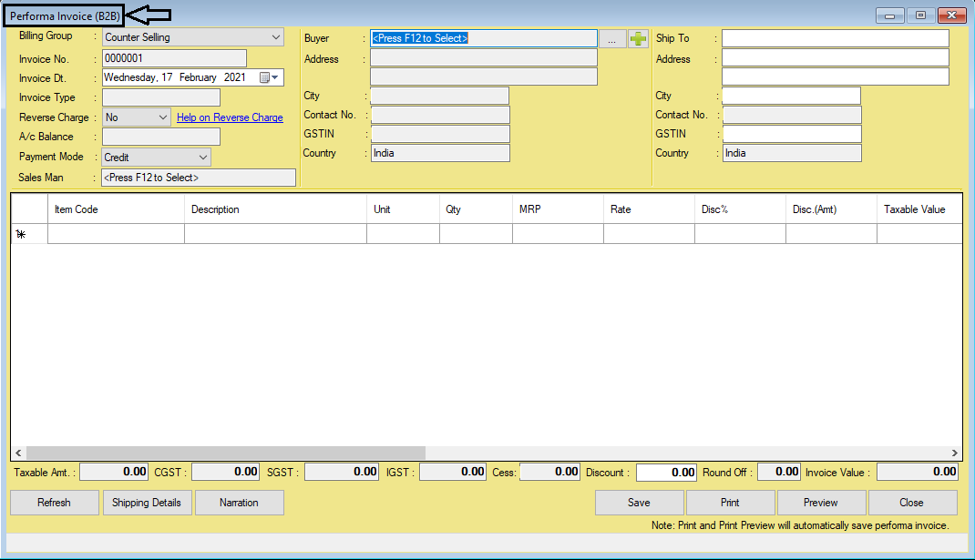Select the Buyer field showing Press F12
Image resolution: width=975 pixels, height=560 pixels.
[483, 38]
